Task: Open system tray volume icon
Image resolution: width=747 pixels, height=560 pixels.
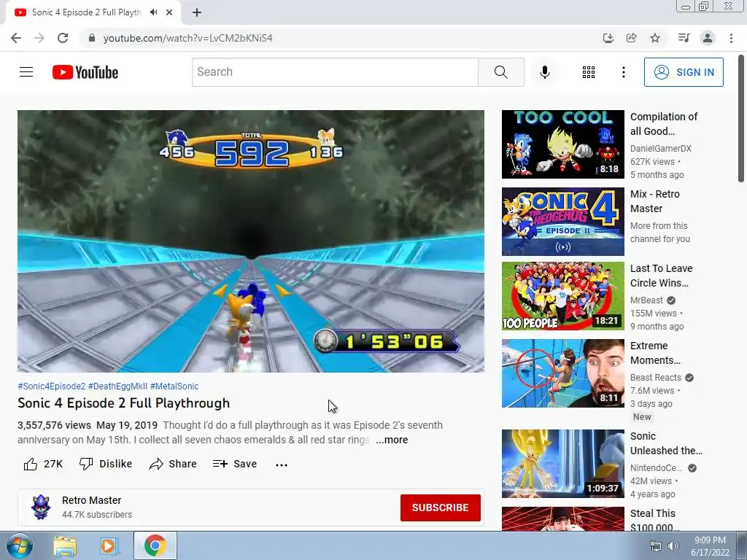Action: coord(673,546)
